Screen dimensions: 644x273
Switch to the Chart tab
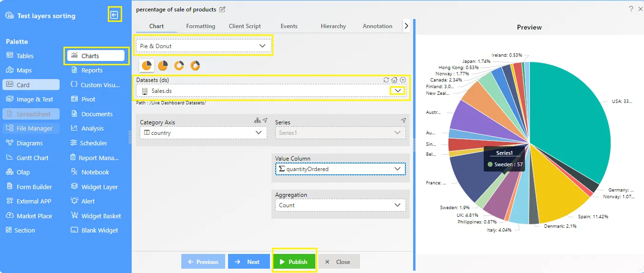[156, 26]
